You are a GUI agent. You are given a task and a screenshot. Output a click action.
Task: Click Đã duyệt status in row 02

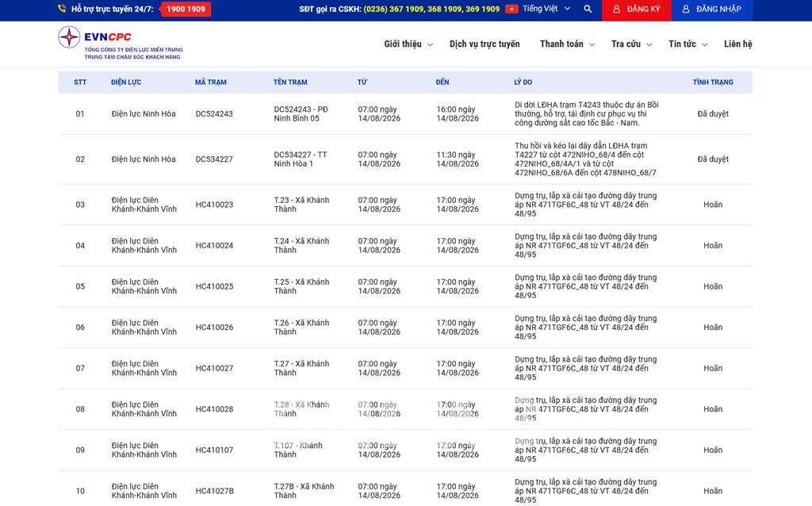point(713,159)
